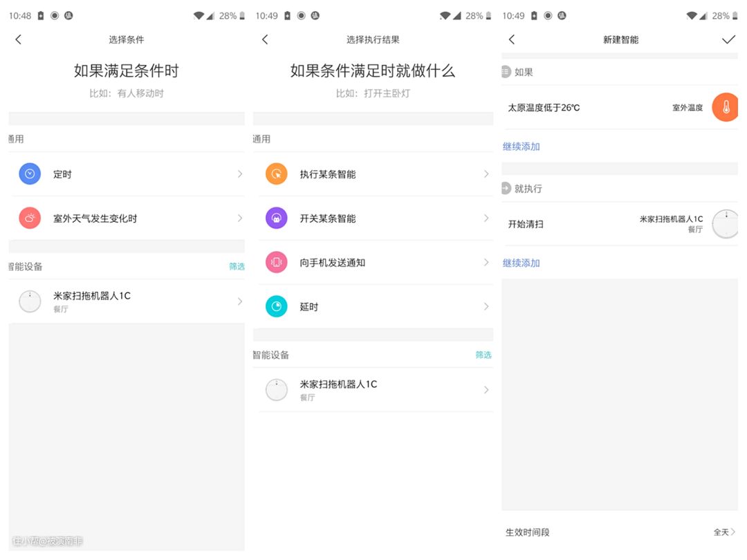Confirm new automation with the checkmark icon
This screenshot has width=747, height=560.
(728, 39)
